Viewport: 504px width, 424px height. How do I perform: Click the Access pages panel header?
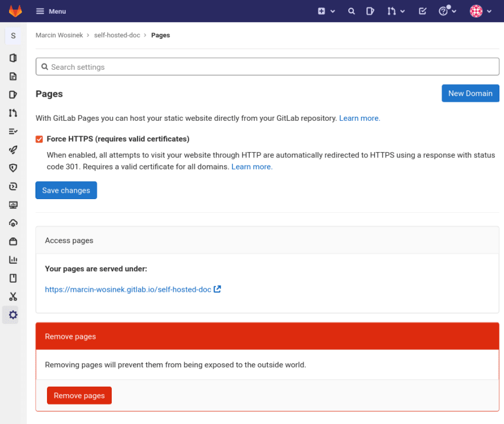coord(267,240)
